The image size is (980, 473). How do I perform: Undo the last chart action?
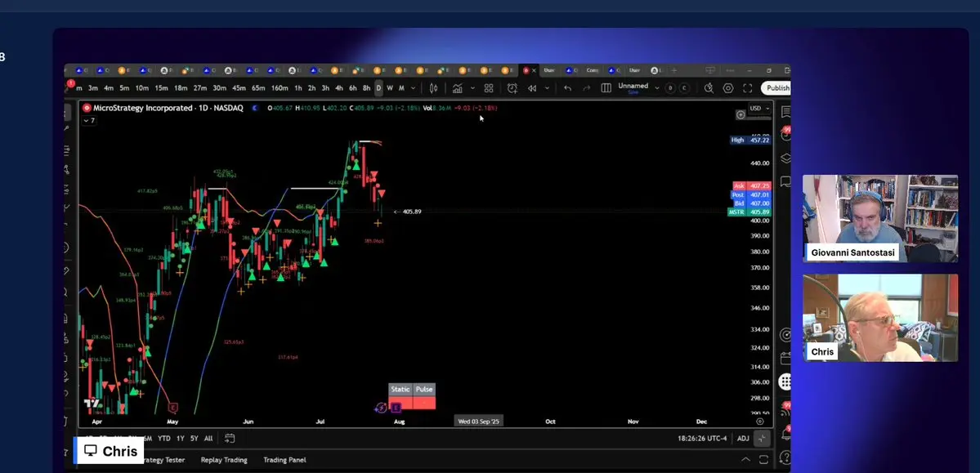coord(567,88)
